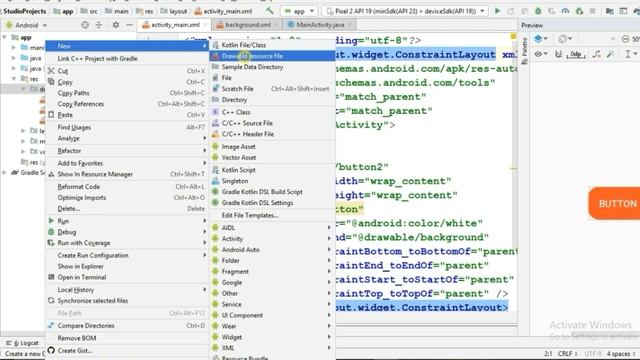Click Edit File Templates... entry

coord(272,215)
